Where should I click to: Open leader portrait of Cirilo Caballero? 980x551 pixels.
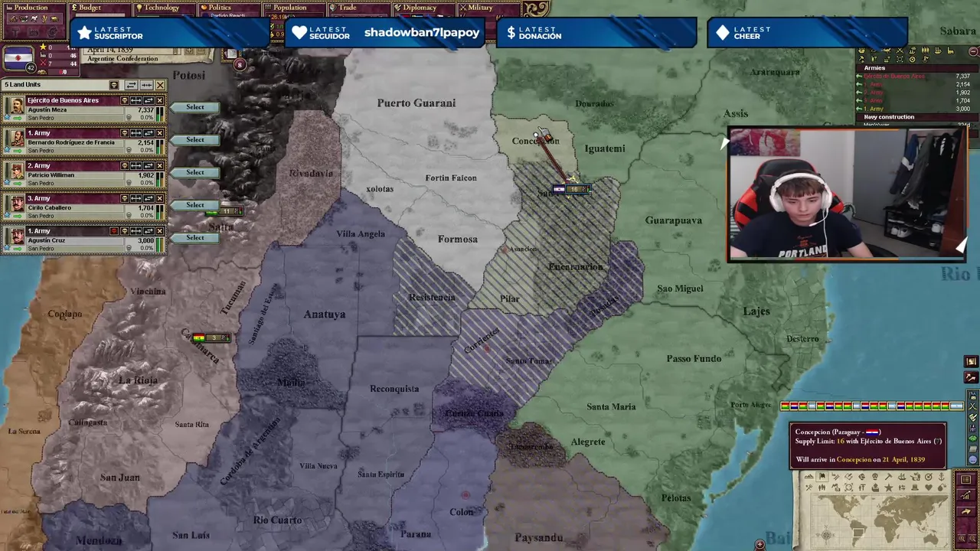pos(17,204)
